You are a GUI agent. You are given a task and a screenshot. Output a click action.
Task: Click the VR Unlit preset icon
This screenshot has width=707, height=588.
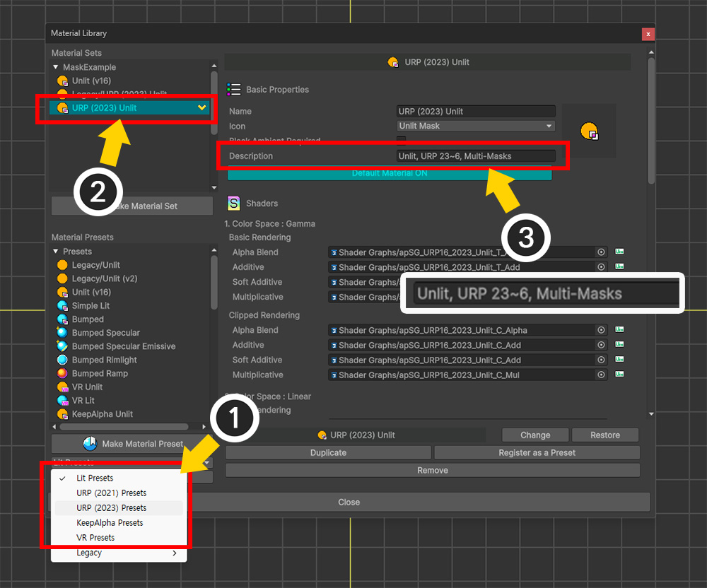click(62, 387)
